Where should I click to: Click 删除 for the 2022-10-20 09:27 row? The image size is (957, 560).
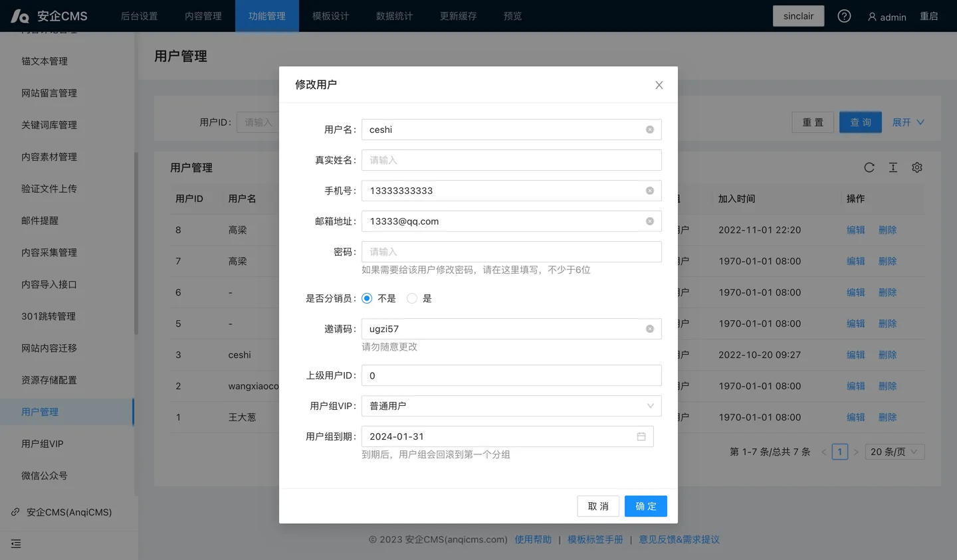pyautogui.click(x=888, y=355)
